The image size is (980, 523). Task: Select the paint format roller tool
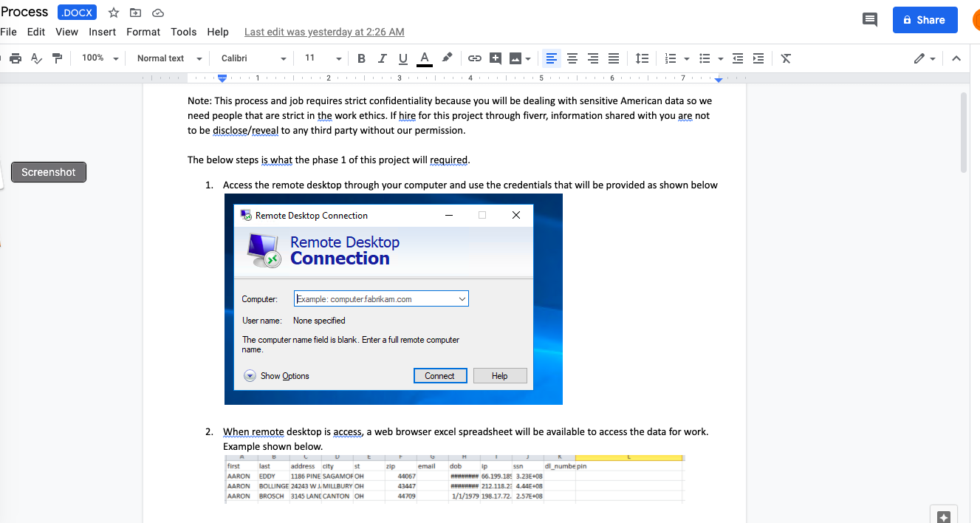[x=57, y=58]
